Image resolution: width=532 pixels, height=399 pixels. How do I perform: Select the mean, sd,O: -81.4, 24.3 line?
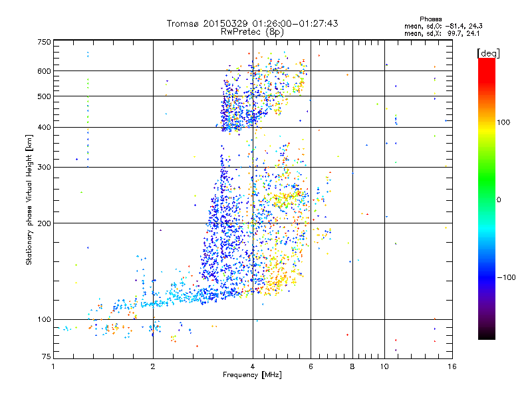(x=443, y=26)
